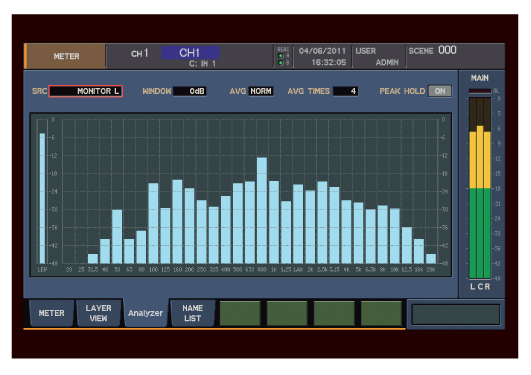
Task: Click the 20k frequency label
Action: (x=431, y=270)
